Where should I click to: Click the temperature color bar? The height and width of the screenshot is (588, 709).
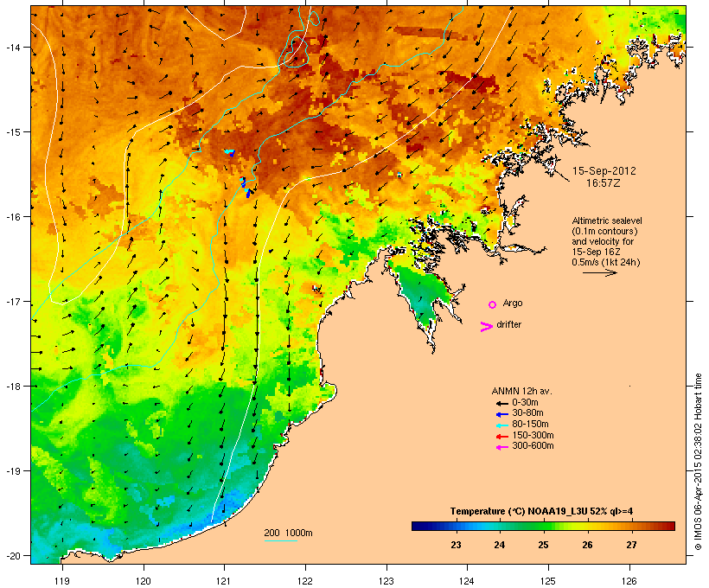tap(543, 526)
